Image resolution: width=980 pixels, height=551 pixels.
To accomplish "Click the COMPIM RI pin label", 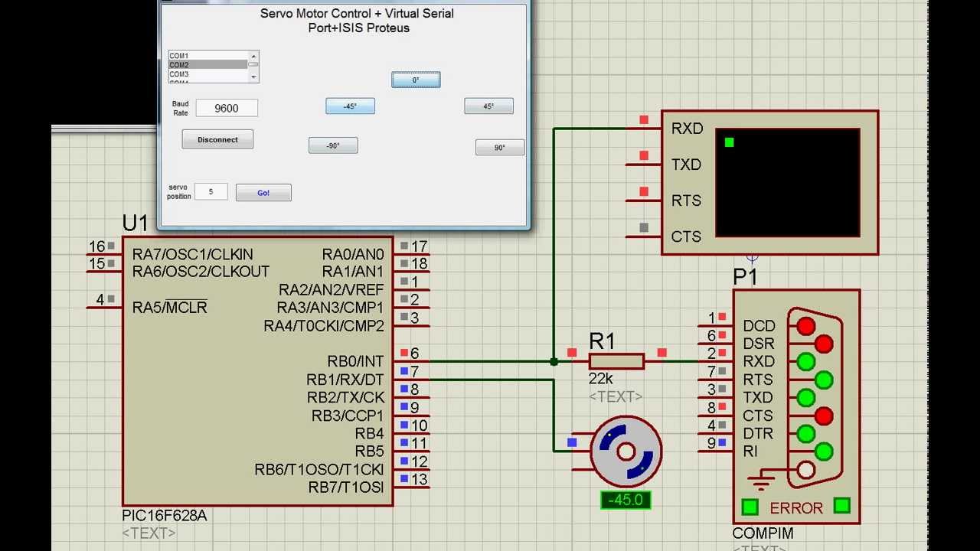I will 750,452.
